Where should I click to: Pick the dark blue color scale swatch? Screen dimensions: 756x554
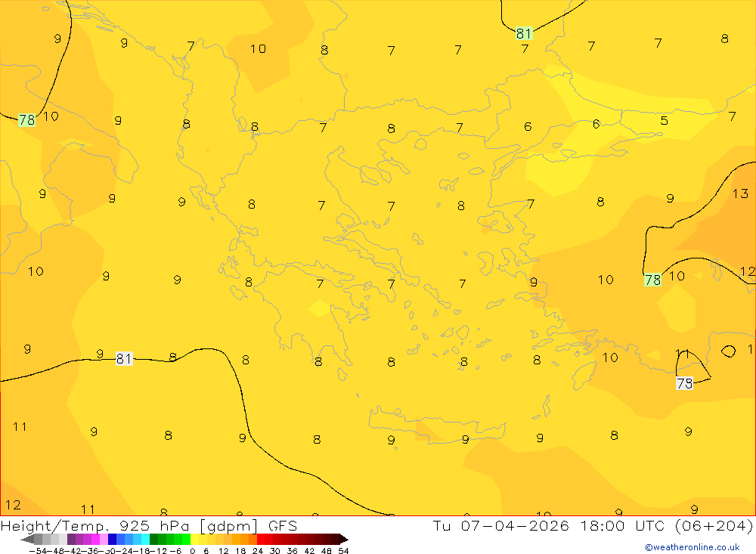[x=112, y=539]
